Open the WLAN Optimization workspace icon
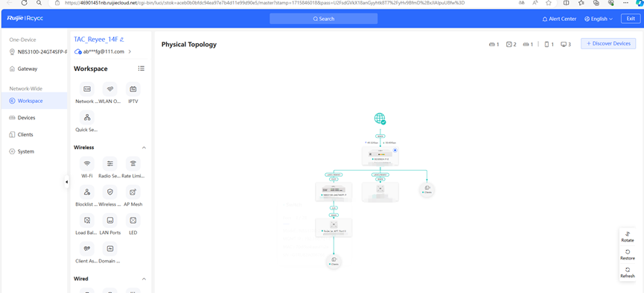This screenshot has width=644, height=293. tap(109, 89)
